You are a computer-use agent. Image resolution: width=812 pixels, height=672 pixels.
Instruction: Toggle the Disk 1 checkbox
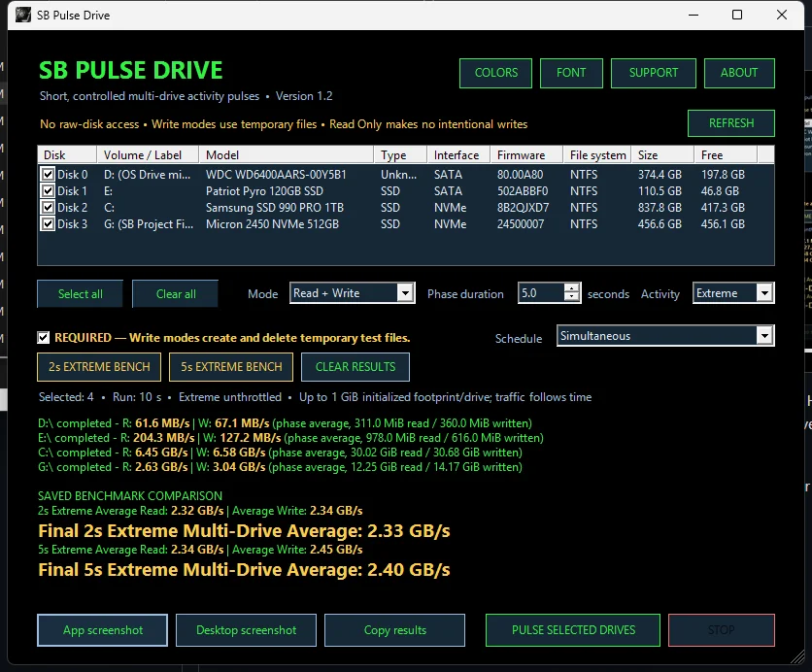(x=48, y=191)
